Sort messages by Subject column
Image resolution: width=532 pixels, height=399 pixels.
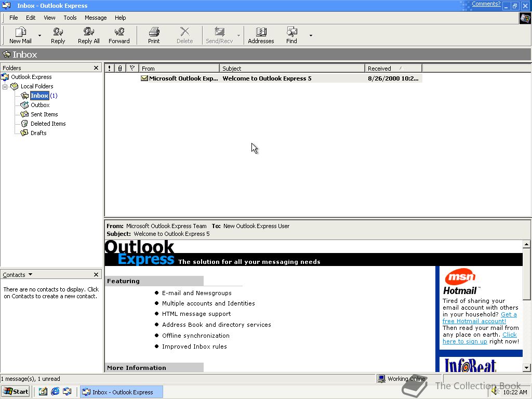[x=292, y=68]
